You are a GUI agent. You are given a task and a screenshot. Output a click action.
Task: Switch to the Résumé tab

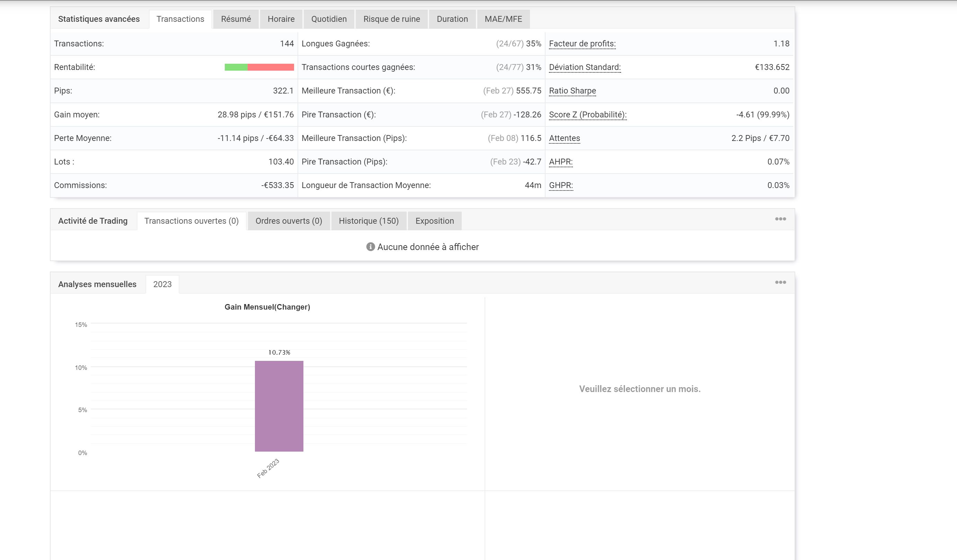click(236, 19)
